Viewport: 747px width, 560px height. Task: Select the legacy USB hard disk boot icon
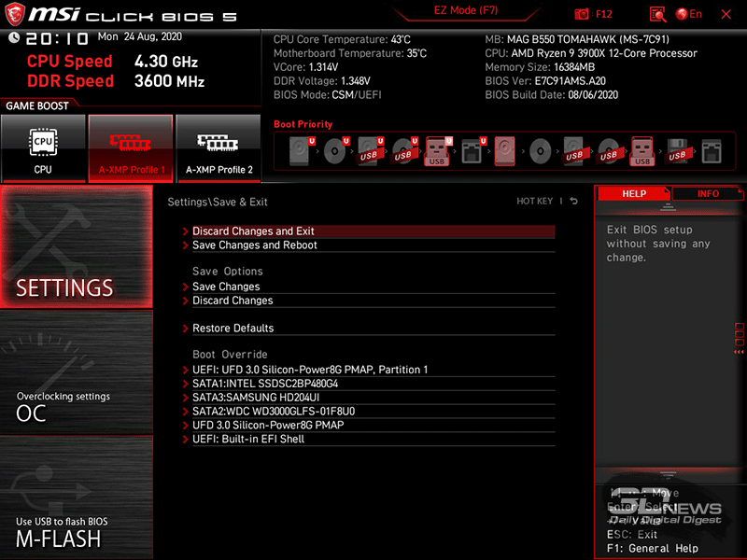pyautogui.click(x=574, y=151)
